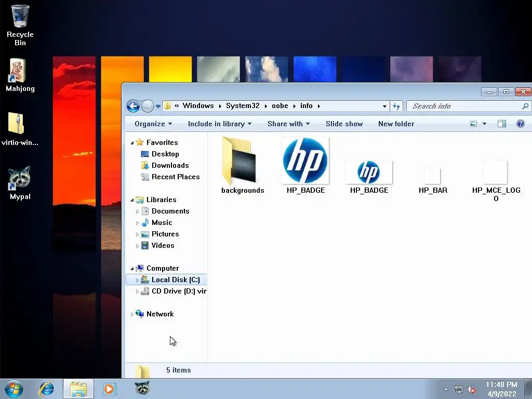
Task: Select the virtio-win zip archive on desktop
Action: tap(20, 129)
